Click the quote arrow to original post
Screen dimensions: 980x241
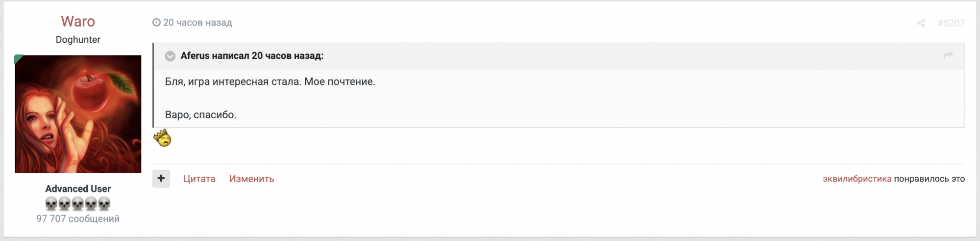point(948,55)
